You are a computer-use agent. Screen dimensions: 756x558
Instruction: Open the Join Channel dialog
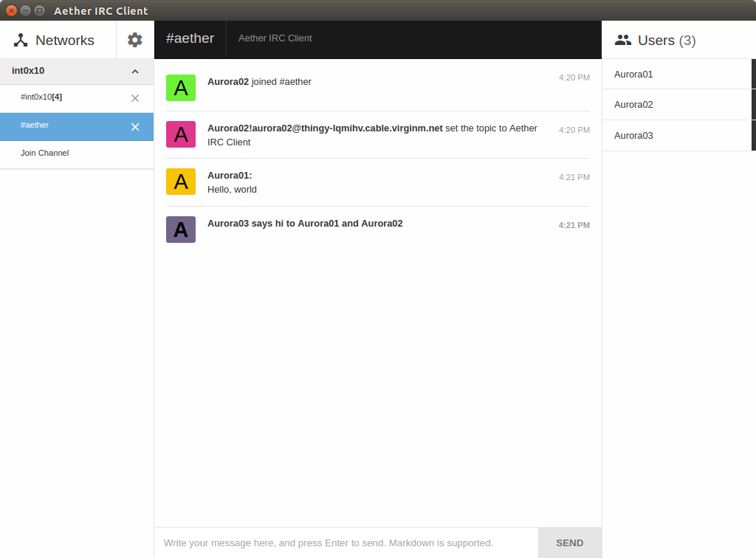coord(44,153)
